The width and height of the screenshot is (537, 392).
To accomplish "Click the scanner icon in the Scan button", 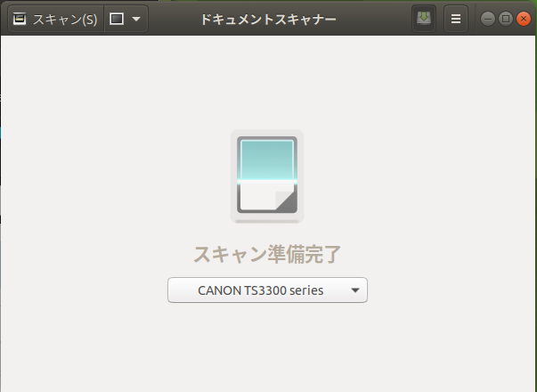I will 20,19.
